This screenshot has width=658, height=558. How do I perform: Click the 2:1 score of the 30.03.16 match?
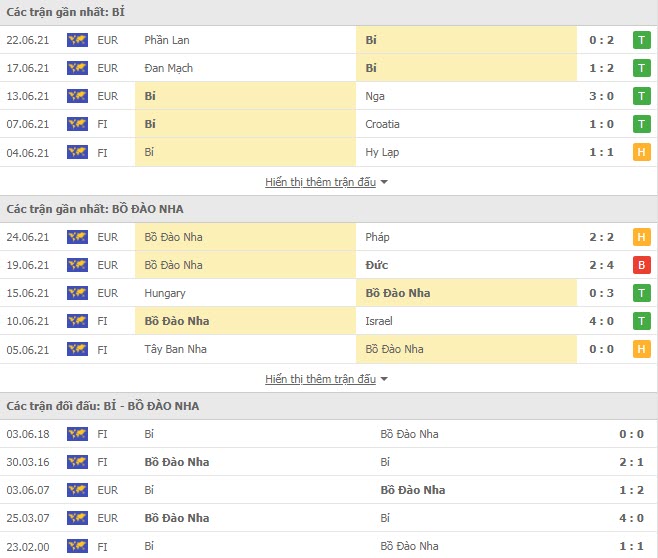631,462
